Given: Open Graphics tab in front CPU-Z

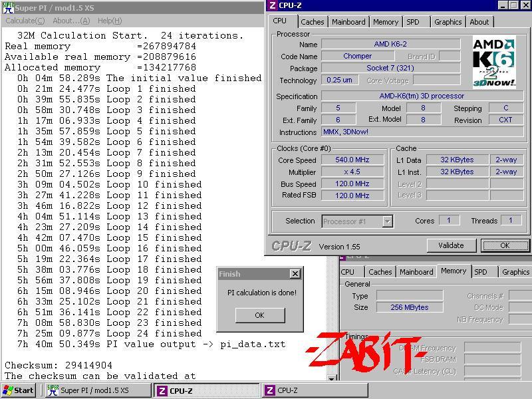Looking at the screenshot, I should pyautogui.click(x=448, y=22).
